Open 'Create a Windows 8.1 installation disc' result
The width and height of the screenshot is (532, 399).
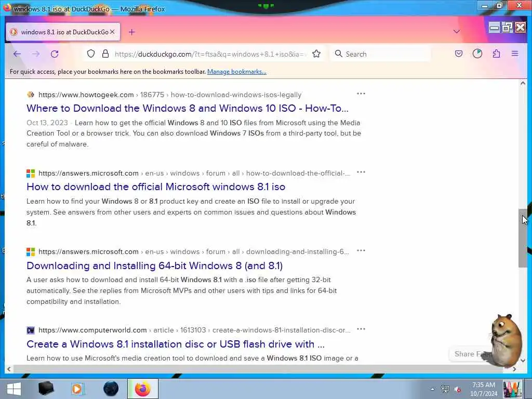[176, 344]
